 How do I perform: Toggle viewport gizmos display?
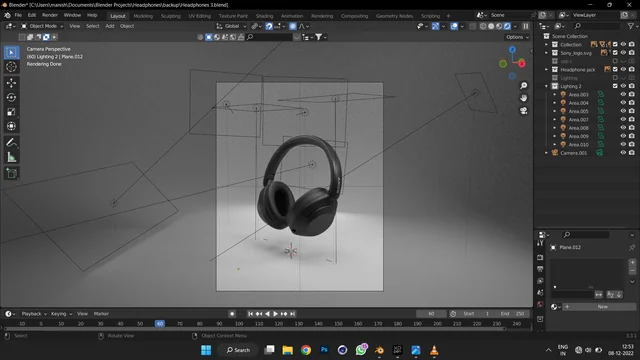click(x=436, y=26)
